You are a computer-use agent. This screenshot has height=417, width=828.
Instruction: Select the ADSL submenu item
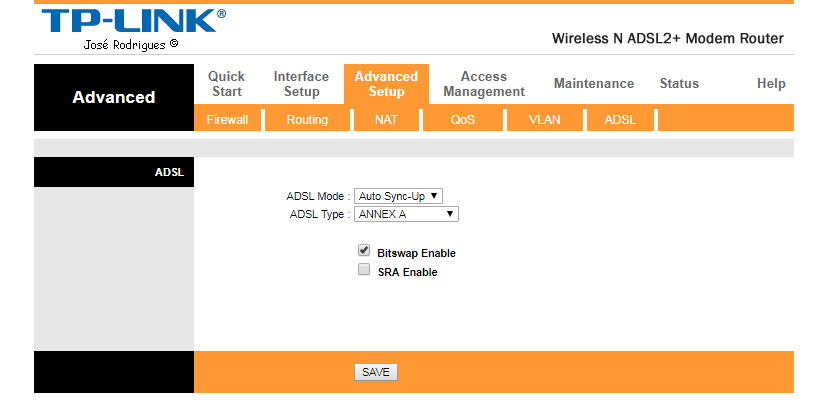(x=620, y=120)
